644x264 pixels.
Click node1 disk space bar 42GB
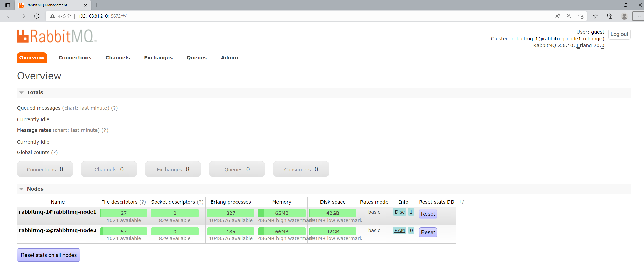tap(333, 213)
